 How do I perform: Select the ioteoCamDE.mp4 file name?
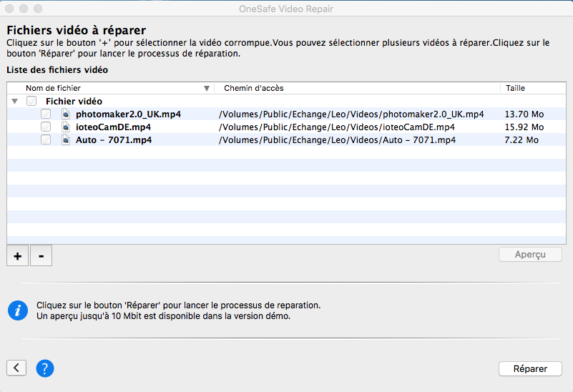(113, 127)
